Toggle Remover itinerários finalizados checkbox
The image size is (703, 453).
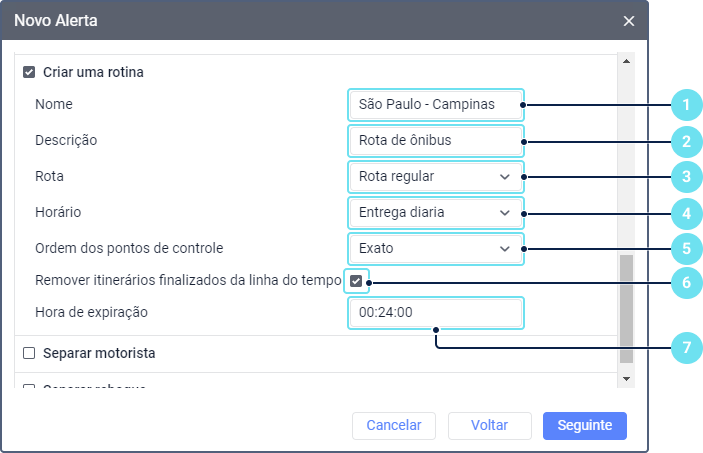(x=355, y=282)
